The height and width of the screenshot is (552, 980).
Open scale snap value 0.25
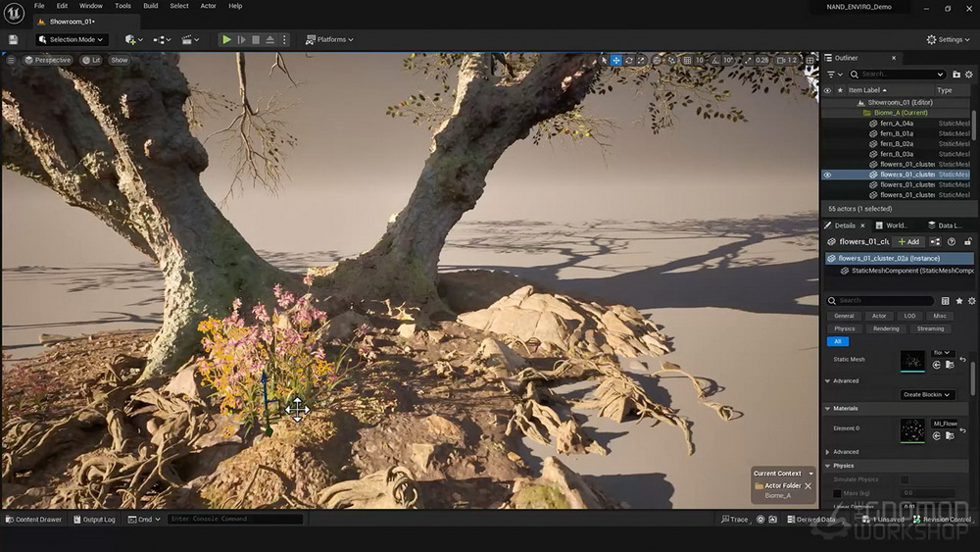761,60
